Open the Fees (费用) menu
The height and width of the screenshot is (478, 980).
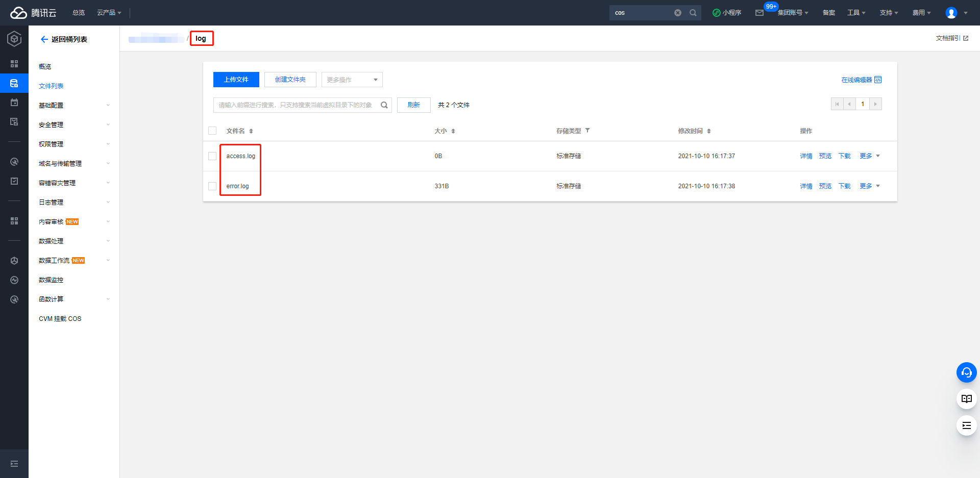(x=922, y=13)
